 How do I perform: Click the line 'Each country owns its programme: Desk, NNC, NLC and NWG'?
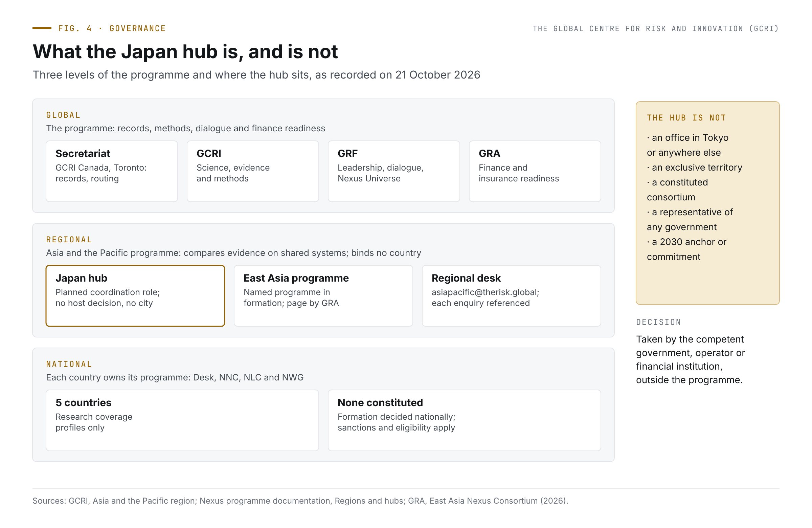tap(175, 377)
